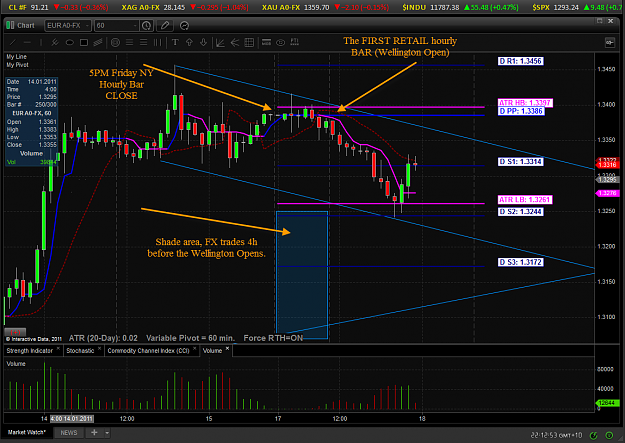The image size is (625, 443).
Task: Click the green power icon in status bar
Action: (x=609, y=435)
